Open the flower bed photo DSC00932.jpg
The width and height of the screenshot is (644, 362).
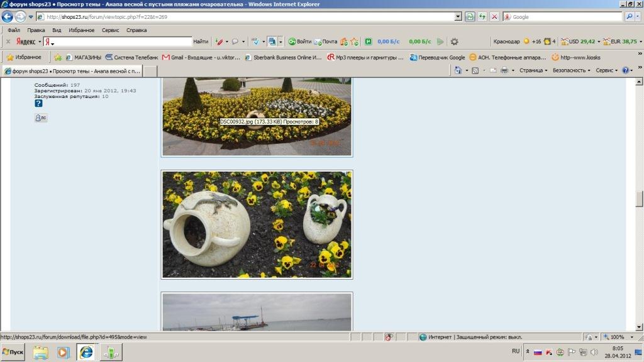pyautogui.click(x=257, y=118)
